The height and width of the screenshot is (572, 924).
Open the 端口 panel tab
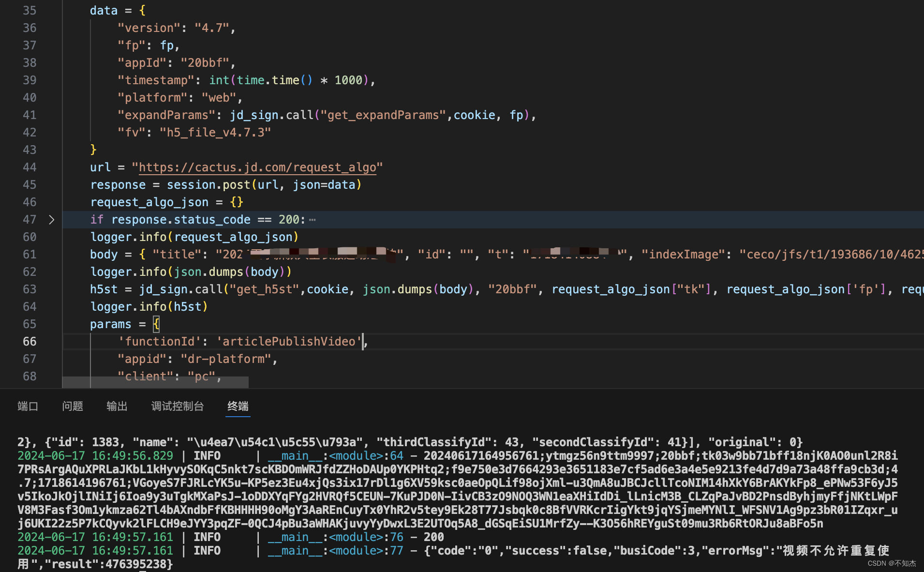(x=28, y=406)
